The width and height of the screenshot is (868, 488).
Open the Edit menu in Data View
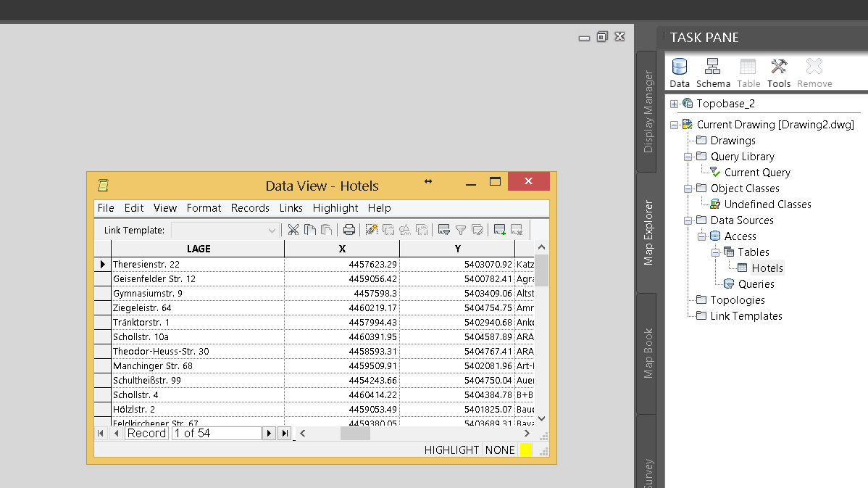[x=134, y=208]
